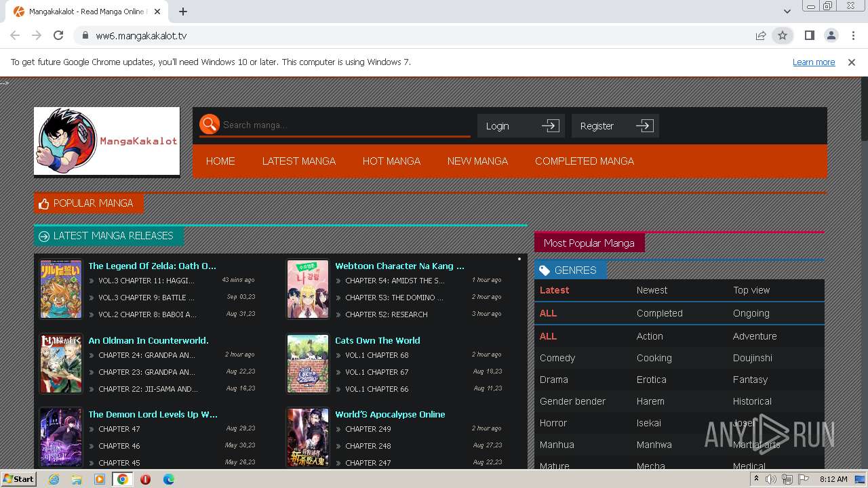Select the Top view sort option

(x=751, y=290)
